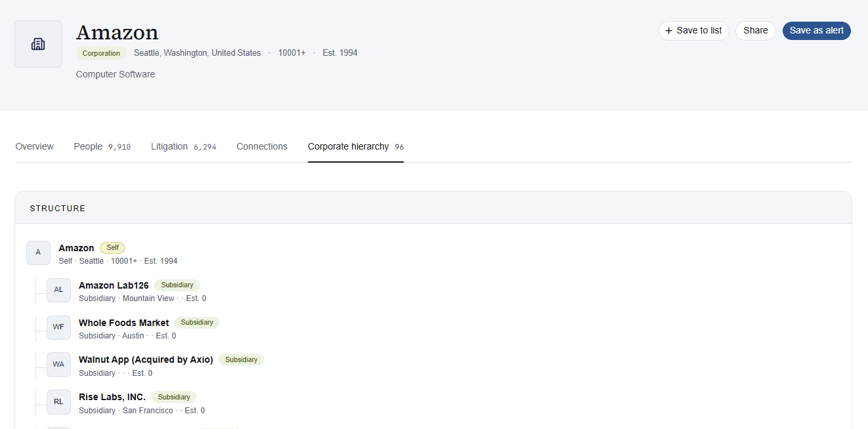The image size is (868, 429).
Task: Open Rise Labs, INC. entry
Action: (112, 397)
